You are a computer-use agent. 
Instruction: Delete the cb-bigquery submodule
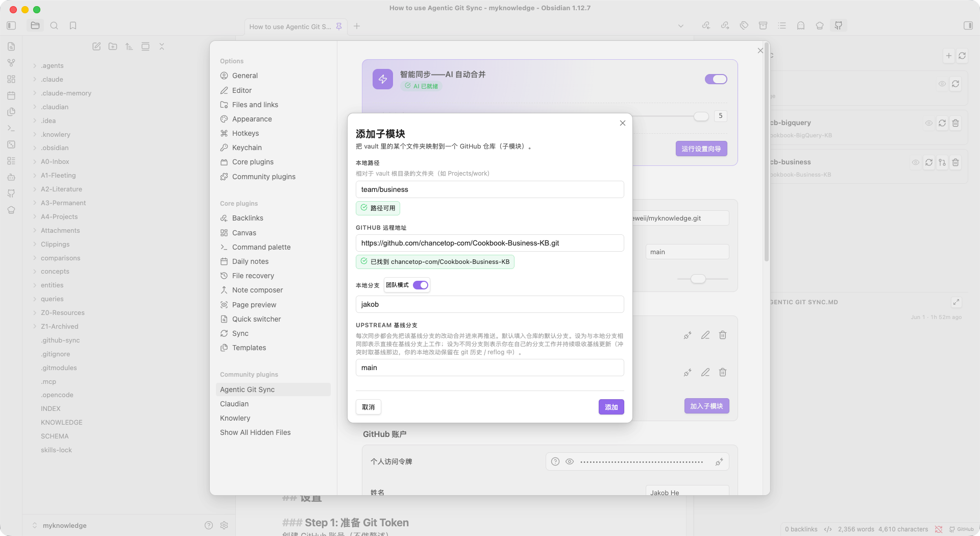(x=955, y=123)
